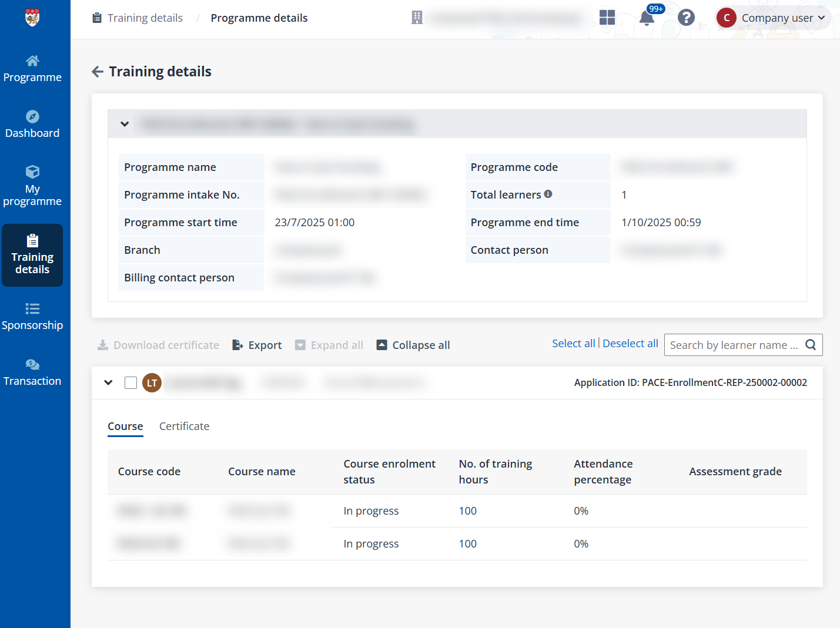Click Expand all button

point(329,345)
